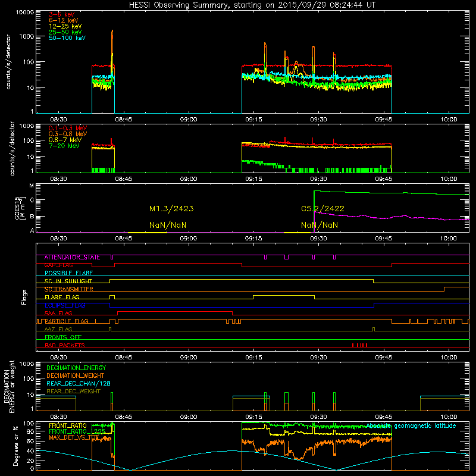Click the HESSI Observing Summary plot title
This screenshot has width=476, height=476.
tap(252, 5)
